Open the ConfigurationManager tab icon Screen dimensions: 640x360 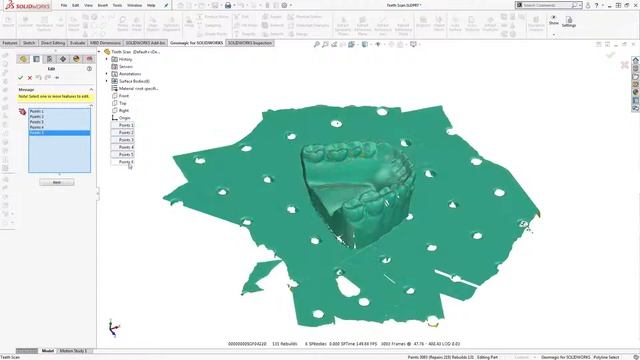(x=49, y=59)
